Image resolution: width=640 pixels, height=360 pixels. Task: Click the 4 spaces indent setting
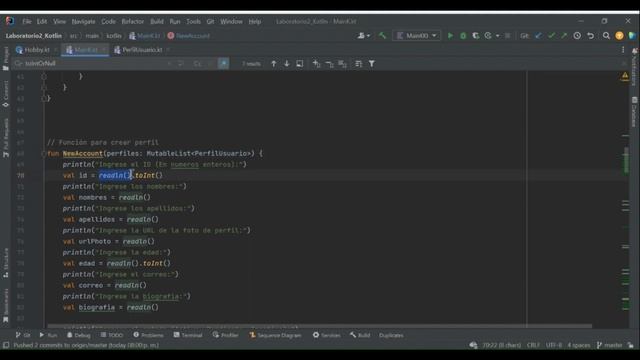(x=579, y=345)
